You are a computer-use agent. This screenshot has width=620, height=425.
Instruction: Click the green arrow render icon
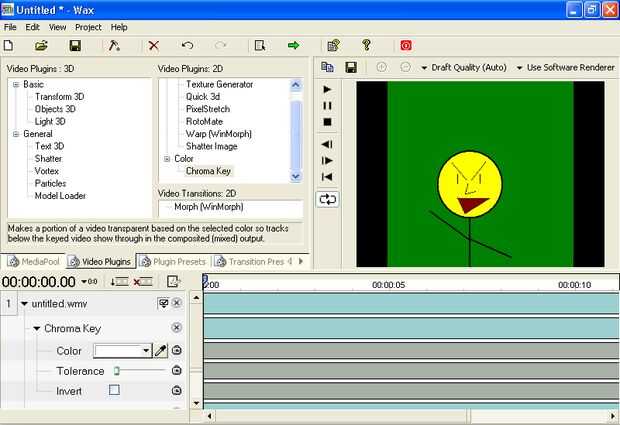pos(293,45)
